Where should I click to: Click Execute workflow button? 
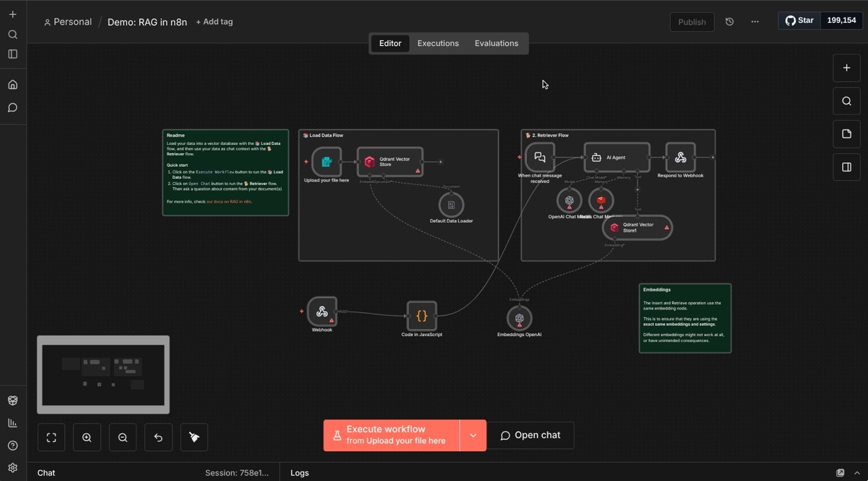391,436
